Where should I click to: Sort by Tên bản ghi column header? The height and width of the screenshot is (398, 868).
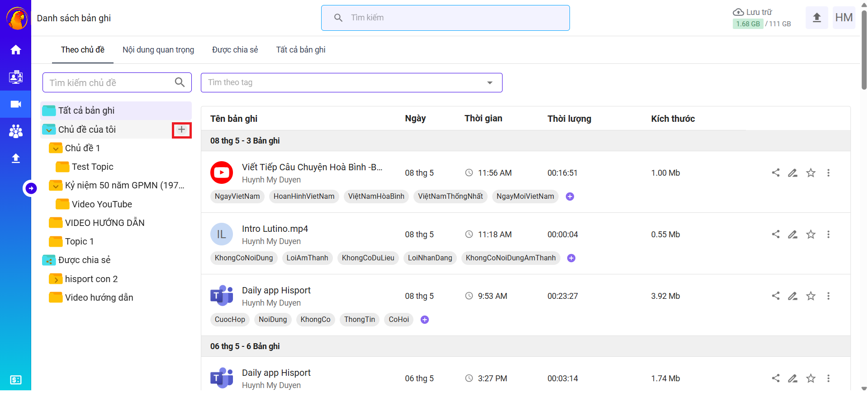(234, 119)
